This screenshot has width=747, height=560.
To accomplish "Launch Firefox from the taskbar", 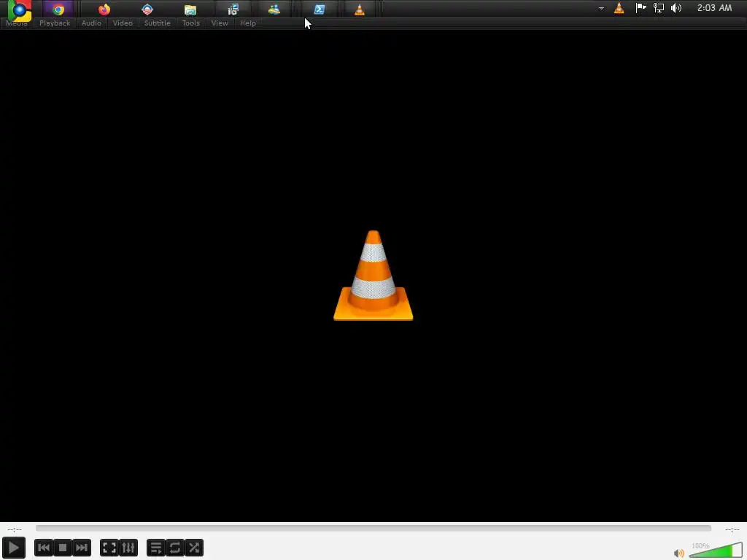I will [x=104, y=9].
